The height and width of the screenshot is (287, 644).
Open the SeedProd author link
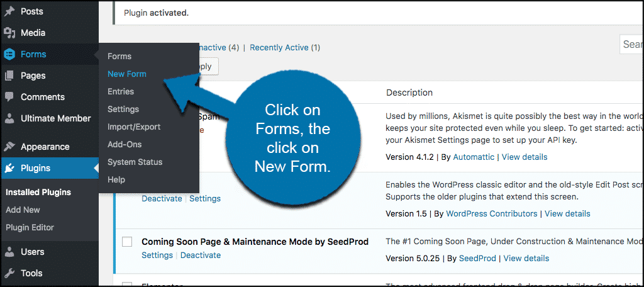point(477,259)
